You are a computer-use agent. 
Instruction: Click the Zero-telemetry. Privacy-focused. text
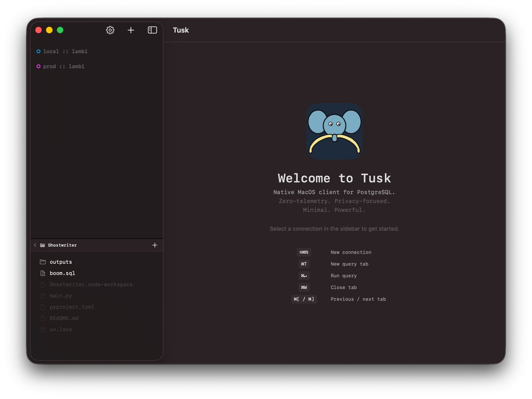tap(334, 201)
